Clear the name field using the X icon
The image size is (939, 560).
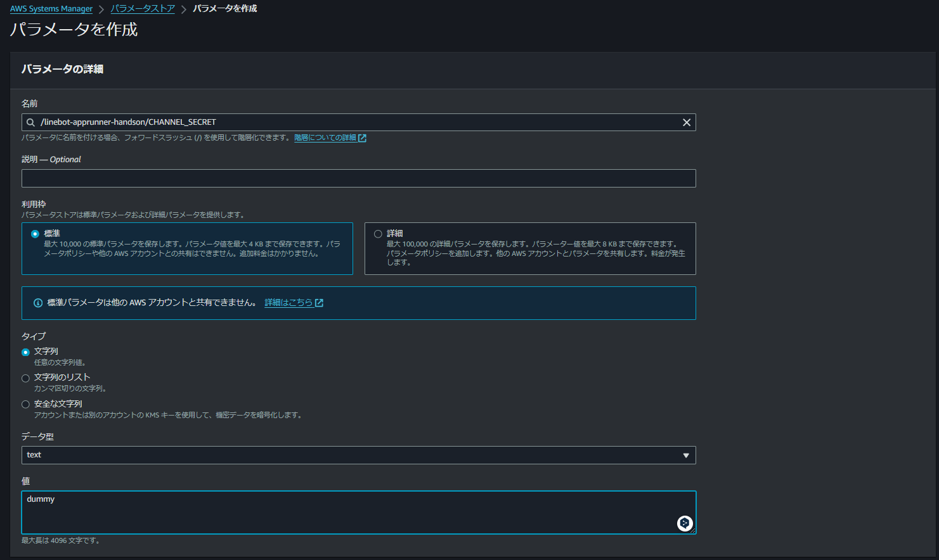686,122
